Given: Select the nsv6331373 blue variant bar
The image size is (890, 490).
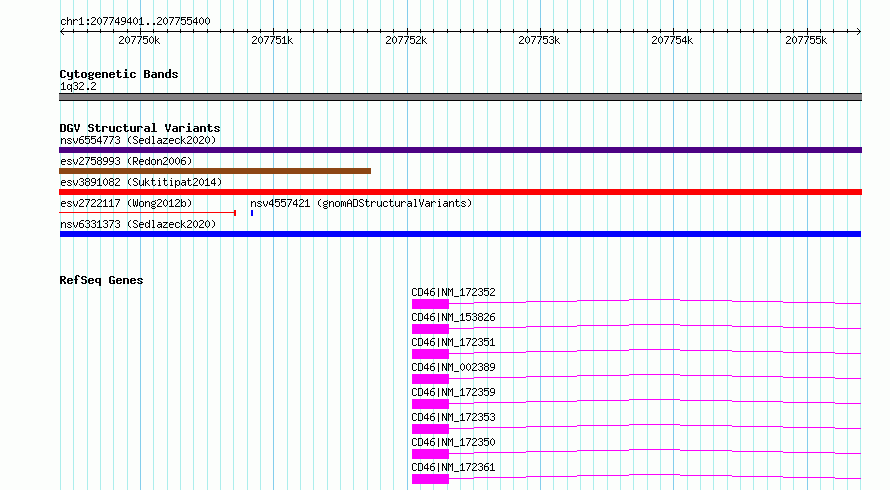Looking at the screenshot, I should point(460,234).
